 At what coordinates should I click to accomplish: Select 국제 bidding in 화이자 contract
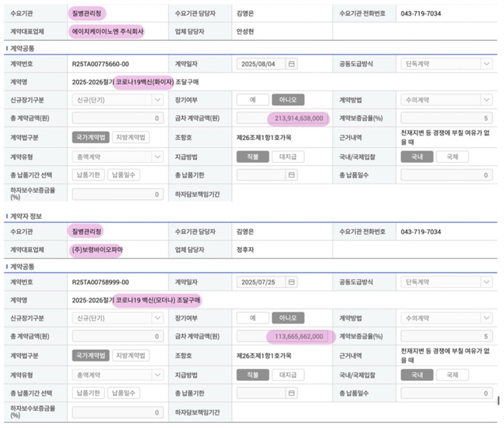(x=452, y=157)
